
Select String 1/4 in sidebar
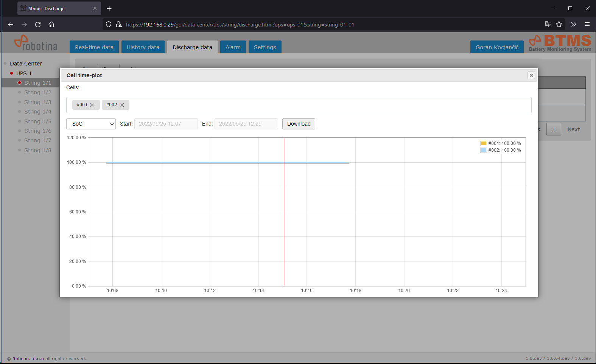(x=37, y=112)
